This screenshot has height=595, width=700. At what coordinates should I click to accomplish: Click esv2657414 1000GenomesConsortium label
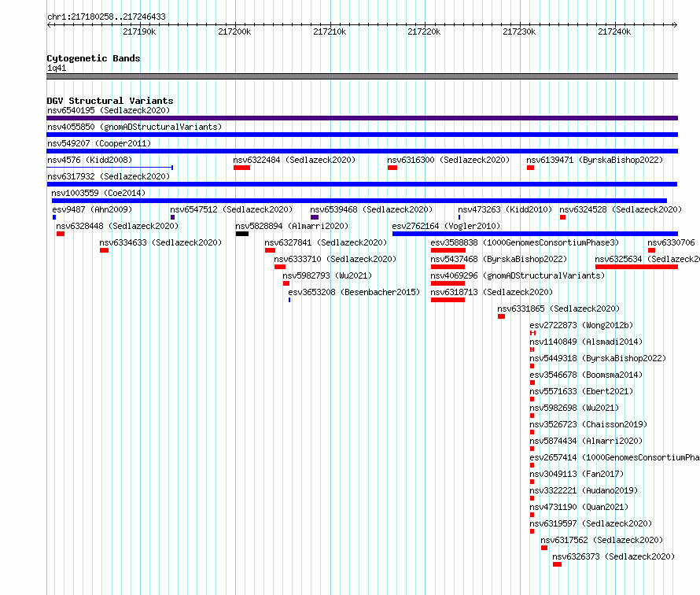pos(614,457)
